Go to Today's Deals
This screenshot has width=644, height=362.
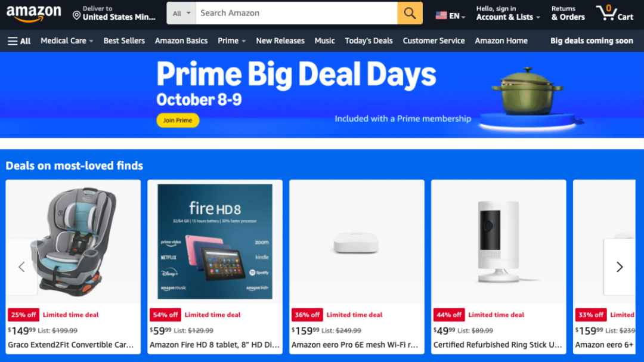(x=369, y=41)
